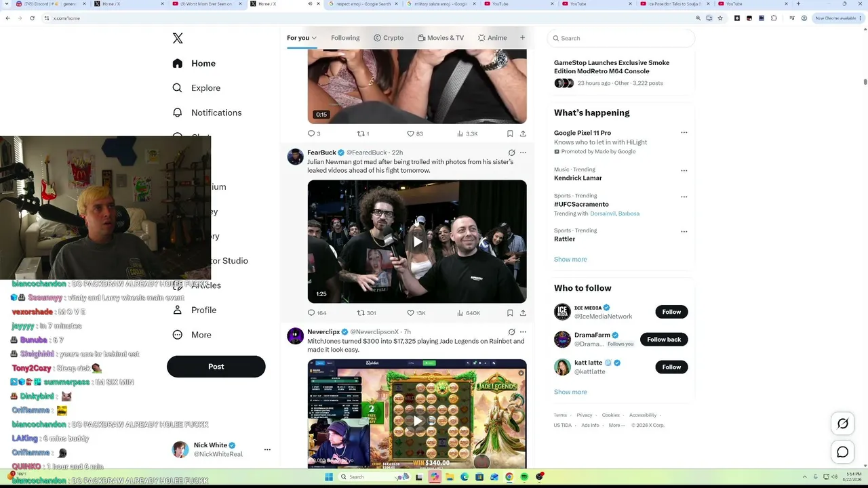Open Neverclipx profile name link
Viewport: 868px width, 488px height.
[323, 331]
